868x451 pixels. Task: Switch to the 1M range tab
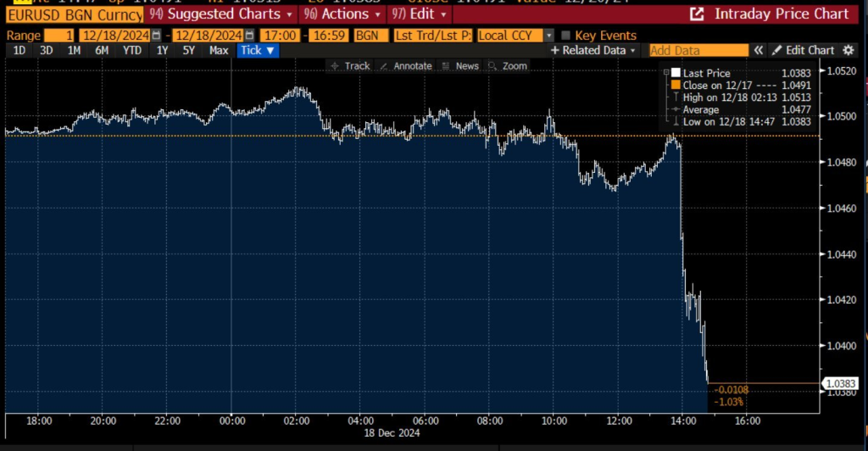click(x=74, y=50)
